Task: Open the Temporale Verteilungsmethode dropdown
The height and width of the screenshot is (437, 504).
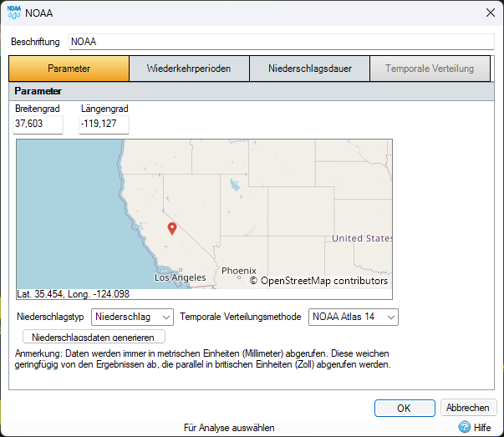Action: (354, 318)
